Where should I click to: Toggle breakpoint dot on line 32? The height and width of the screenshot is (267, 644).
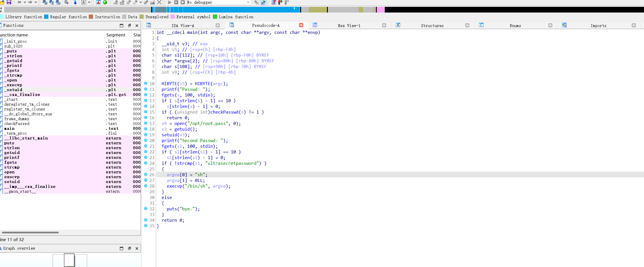point(146,209)
